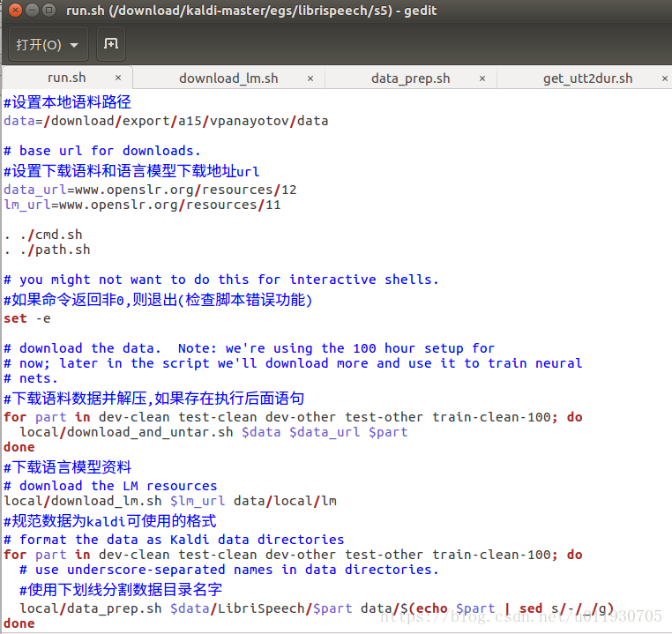The image size is (672, 634).
Task: Click the comment '#设置下载语料和语言模型下载地址url'
Action: pyautogui.click(x=131, y=171)
